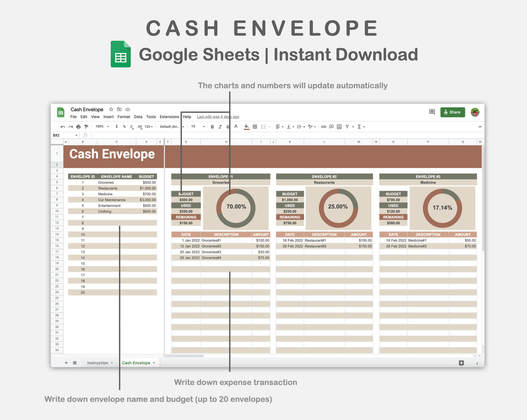This screenshot has height=420, width=527.
Task: Click the Share button
Action: coord(452,112)
